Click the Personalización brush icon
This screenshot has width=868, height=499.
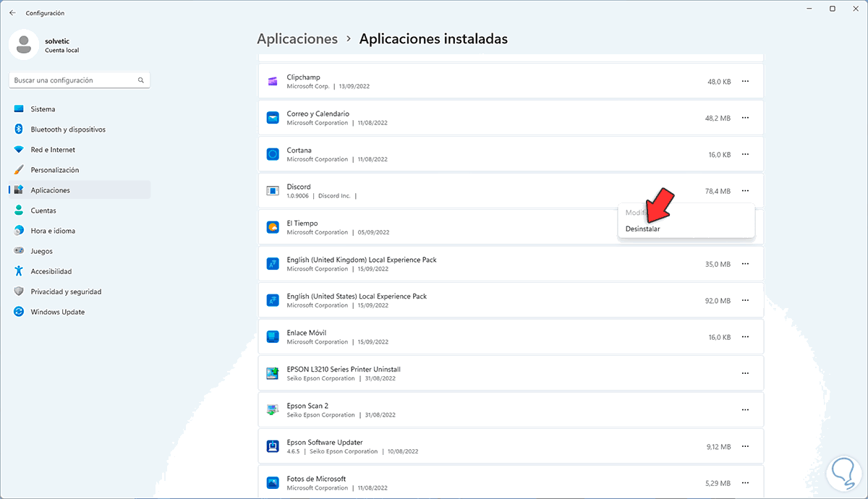coord(19,170)
